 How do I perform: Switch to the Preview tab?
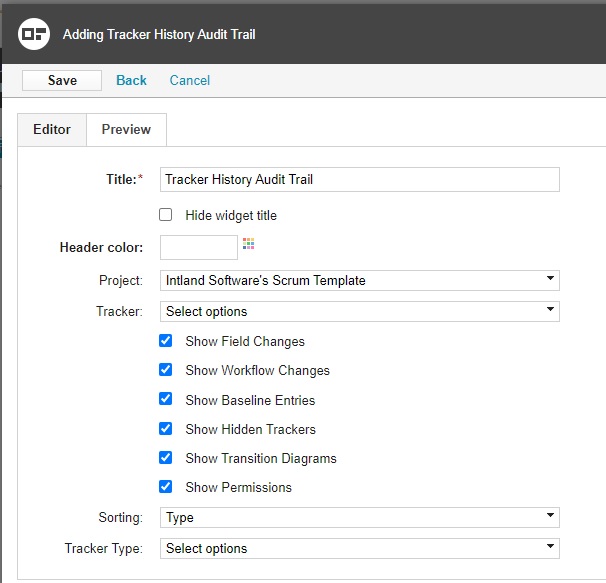pos(126,130)
